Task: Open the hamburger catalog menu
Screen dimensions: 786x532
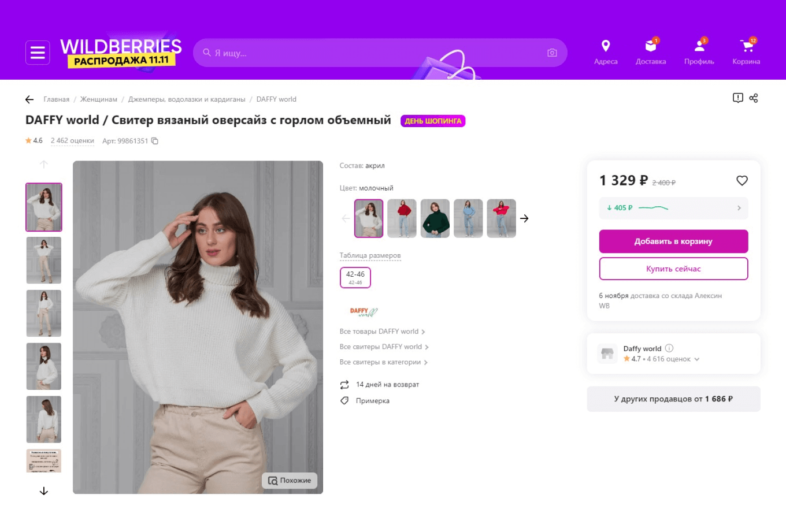Action: [38, 53]
